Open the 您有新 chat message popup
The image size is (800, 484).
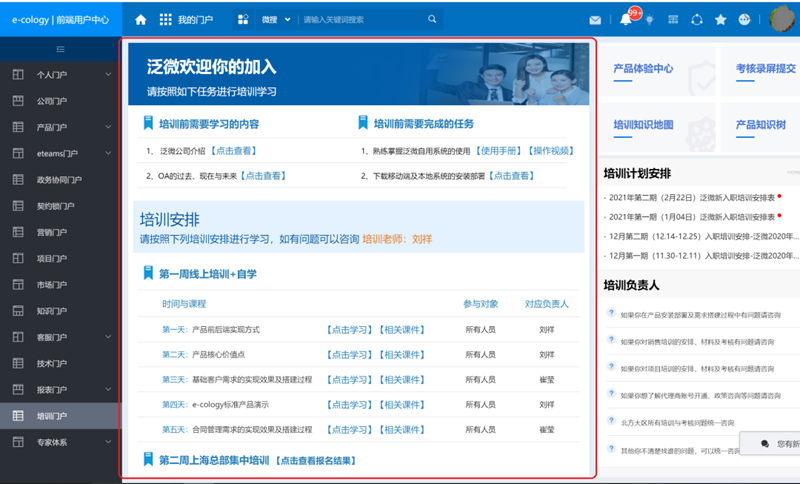pos(770,443)
